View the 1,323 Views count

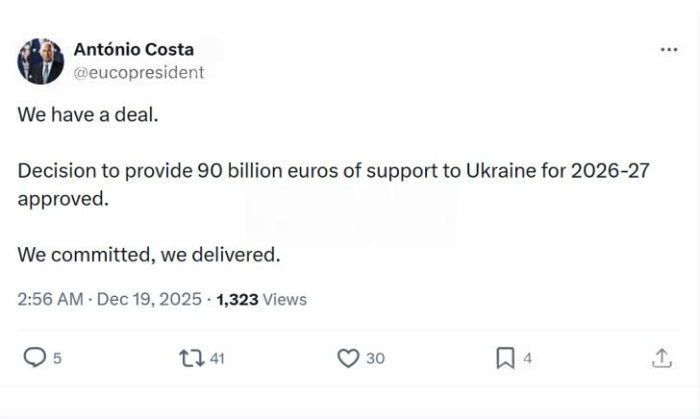pyautogui.click(x=261, y=299)
